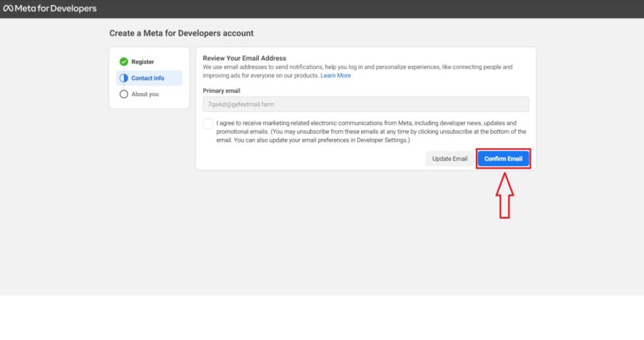The height and width of the screenshot is (340, 644).
Task: Click the red upward arrow annotation
Action: (505, 195)
